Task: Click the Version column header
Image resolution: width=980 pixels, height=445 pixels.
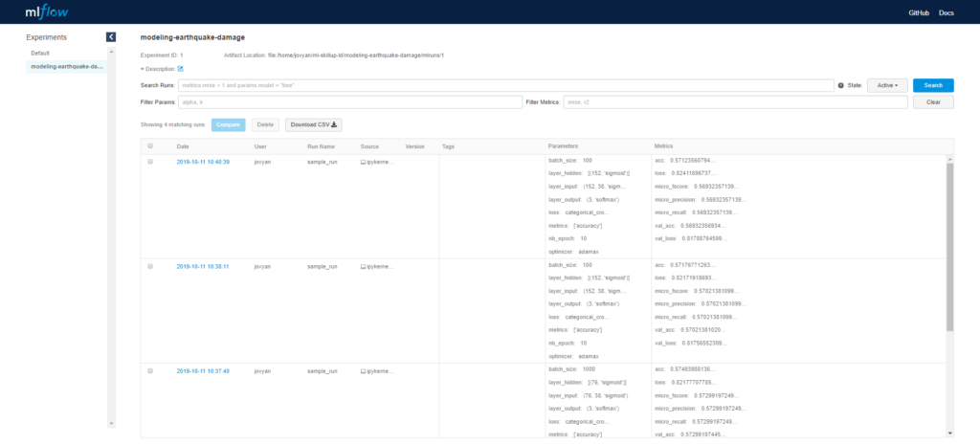Action: [415, 146]
